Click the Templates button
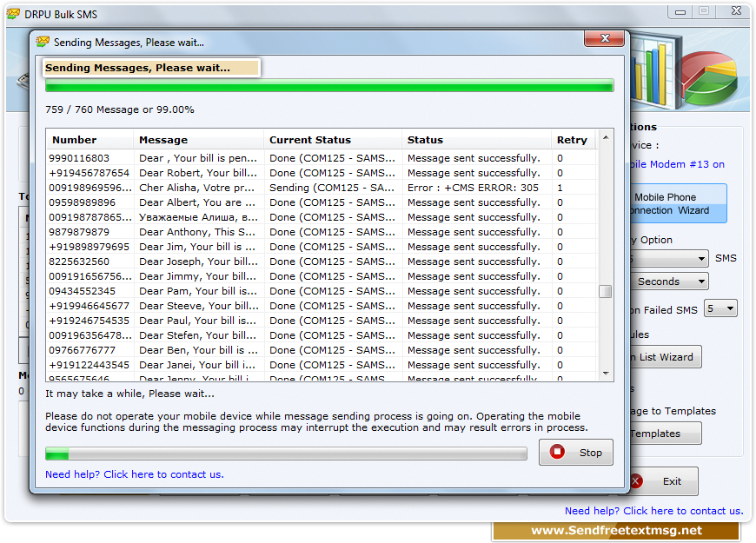 [x=666, y=434]
